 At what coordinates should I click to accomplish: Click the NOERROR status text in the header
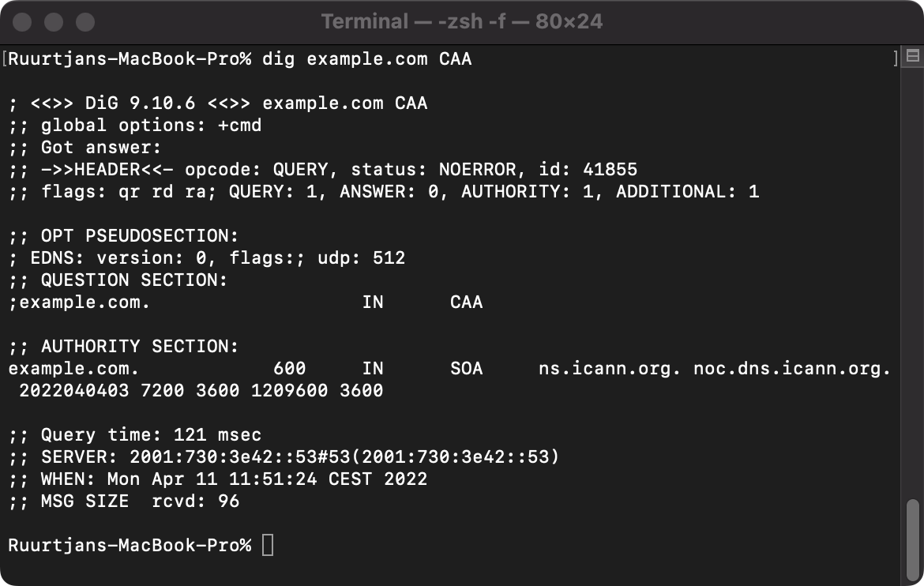tap(474, 169)
